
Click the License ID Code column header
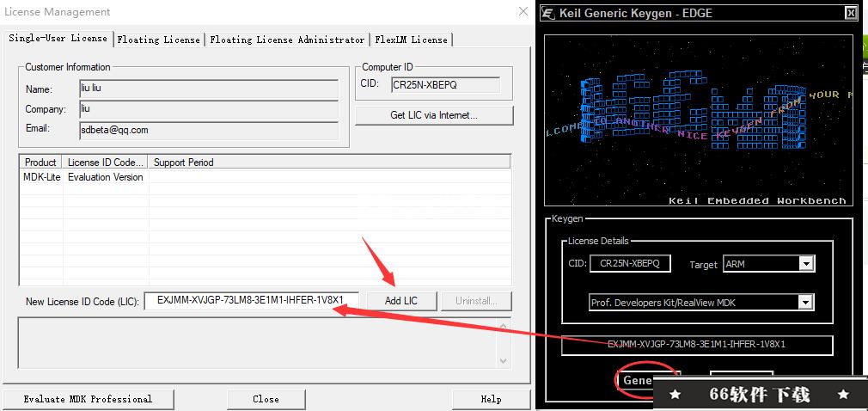pyautogui.click(x=105, y=163)
